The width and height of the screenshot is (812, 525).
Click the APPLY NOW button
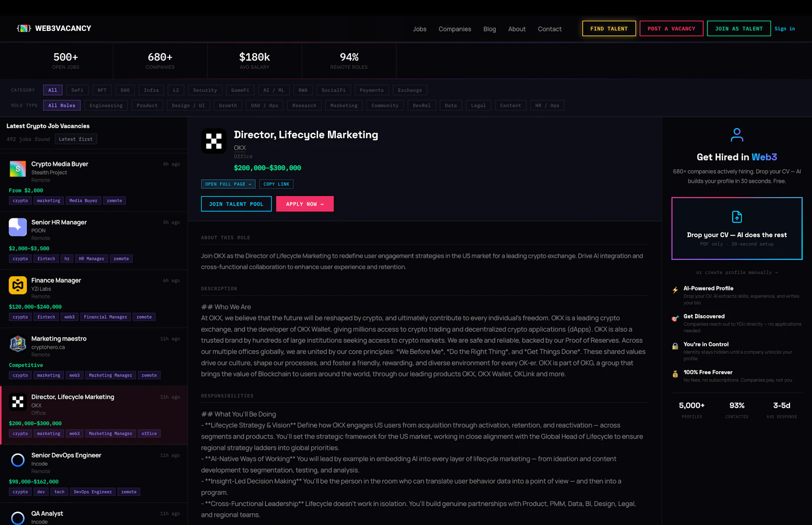point(305,204)
